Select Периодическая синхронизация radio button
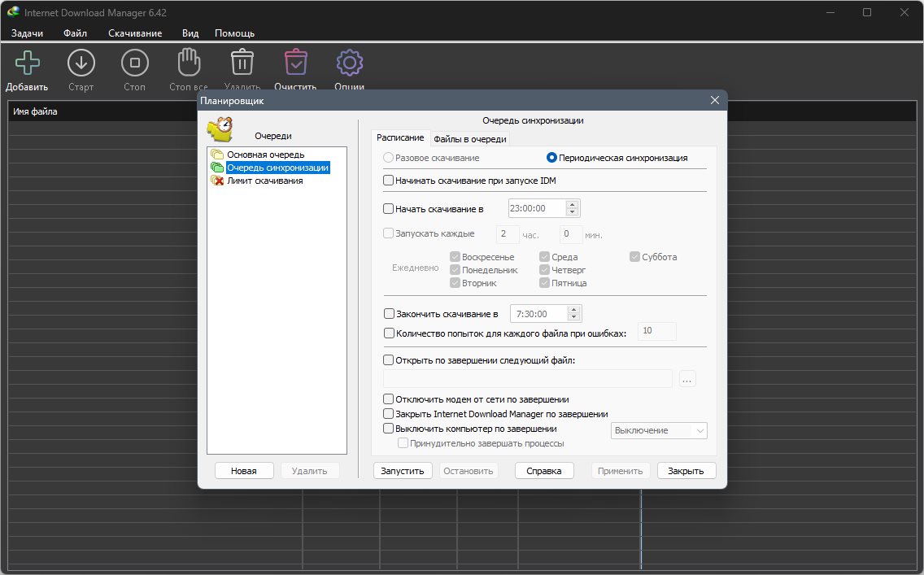This screenshot has width=924, height=575. pyautogui.click(x=551, y=158)
